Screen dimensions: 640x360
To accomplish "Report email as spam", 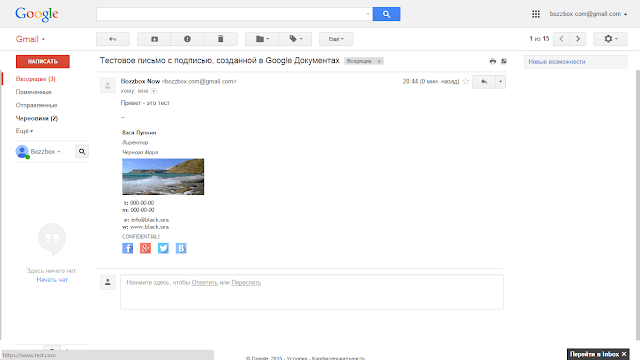I will click(187, 39).
